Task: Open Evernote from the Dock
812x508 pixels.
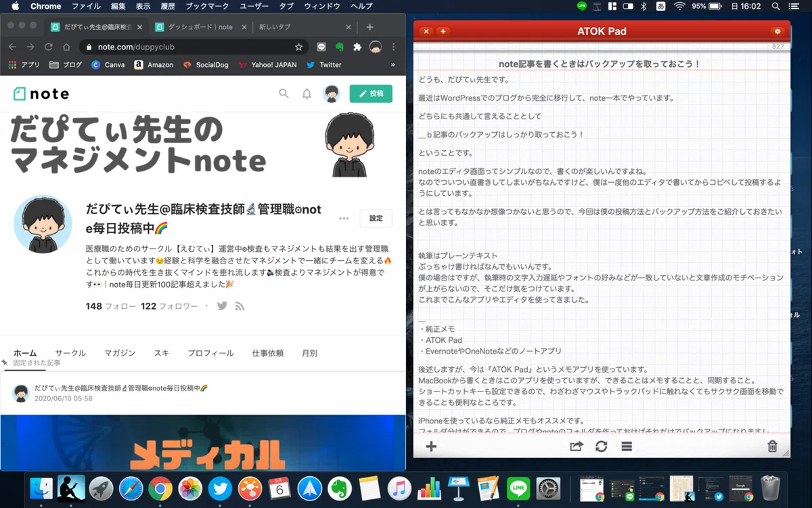Action: point(338,488)
